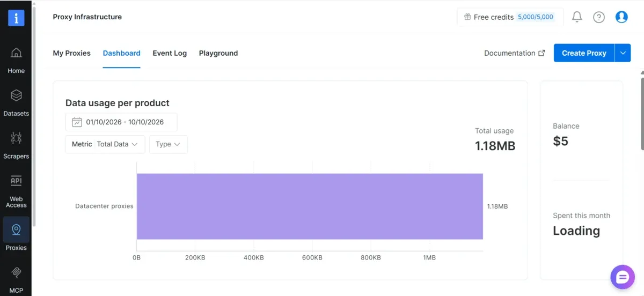The height and width of the screenshot is (296, 644).
Task: Switch to the My Proxies tab
Action: [x=72, y=53]
